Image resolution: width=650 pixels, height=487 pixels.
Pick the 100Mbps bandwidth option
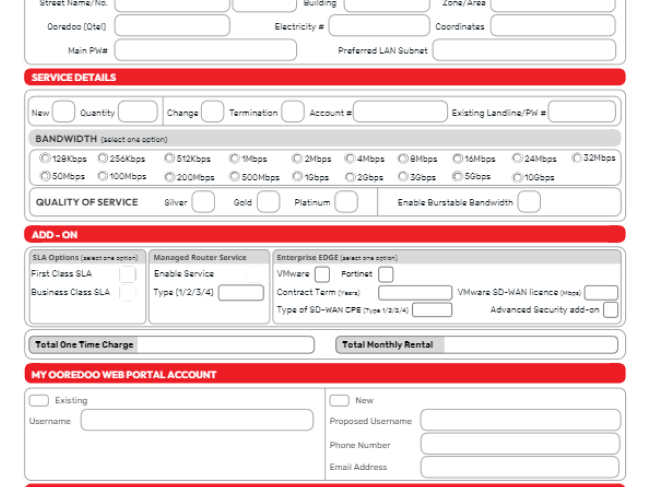coord(103,176)
